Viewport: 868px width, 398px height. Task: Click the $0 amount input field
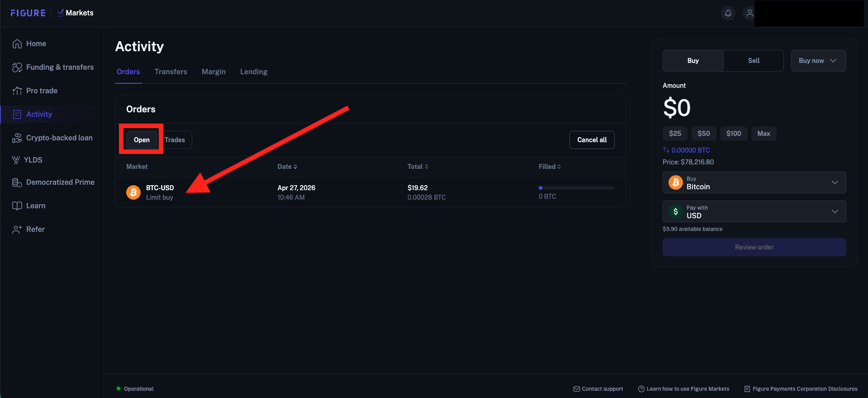677,108
